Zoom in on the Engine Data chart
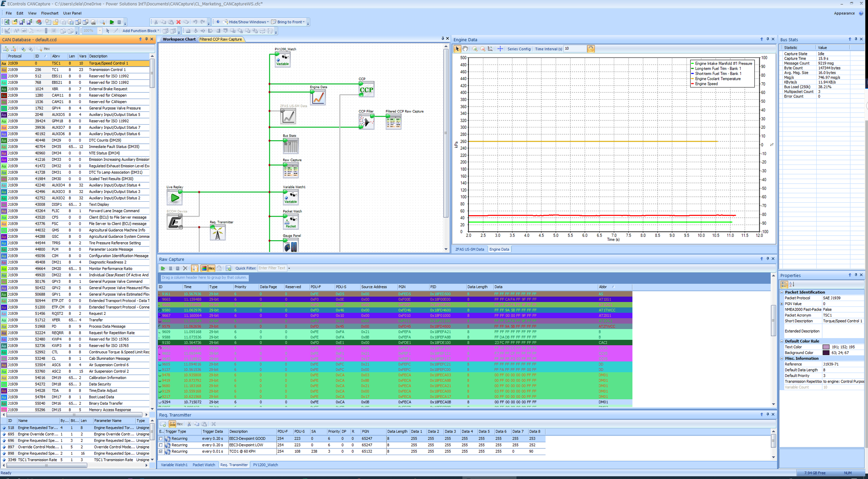 475,49
